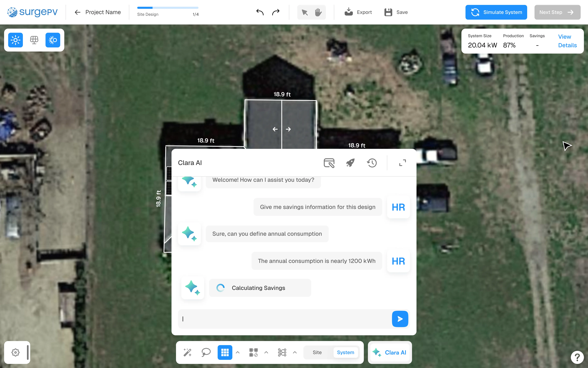Click the right roof-direction arrow
The image size is (588, 368).
[x=288, y=129]
